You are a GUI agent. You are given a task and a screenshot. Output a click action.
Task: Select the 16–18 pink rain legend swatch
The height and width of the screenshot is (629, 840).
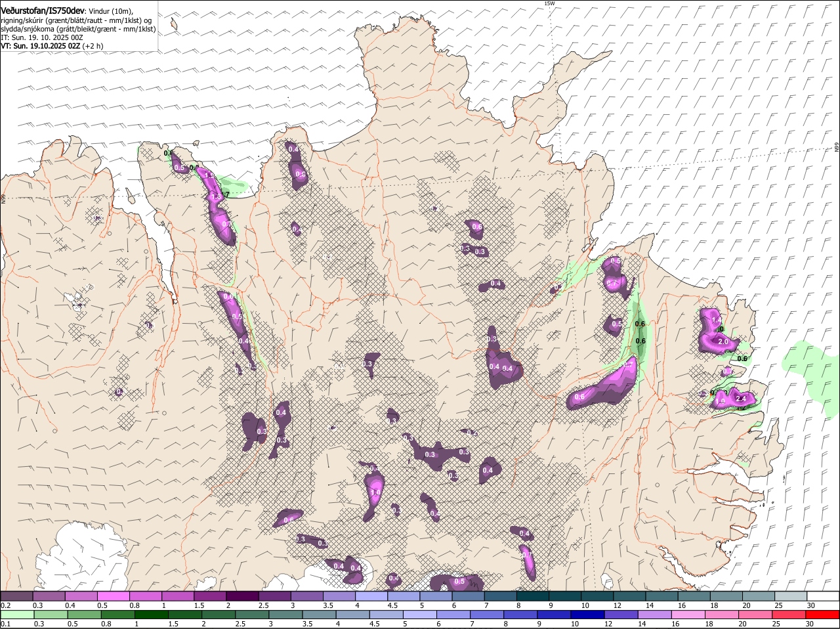tap(688, 615)
